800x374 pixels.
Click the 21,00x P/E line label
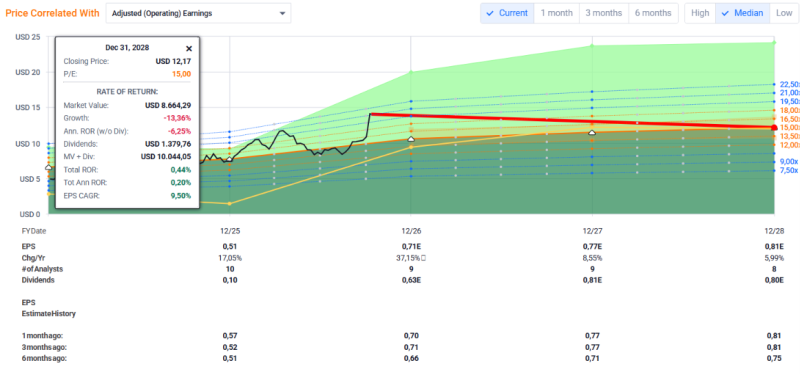point(790,93)
